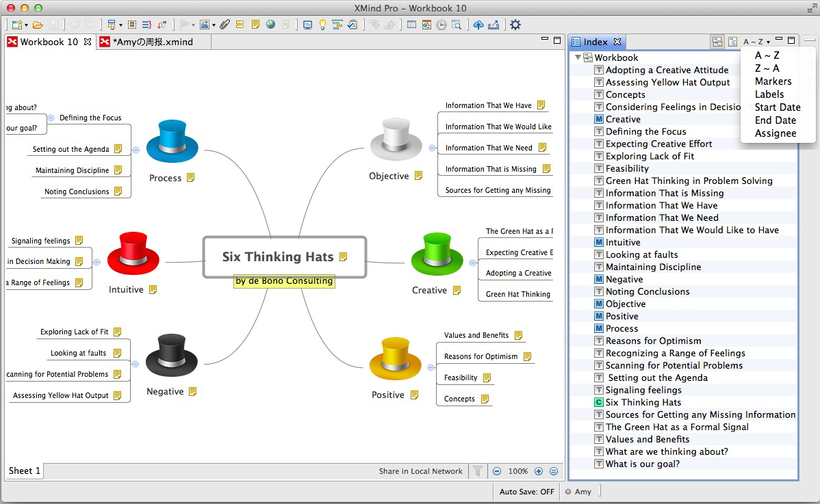This screenshot has height=504, width=820.
Task: Open revision history clock icon
Action: coord(441,25)
